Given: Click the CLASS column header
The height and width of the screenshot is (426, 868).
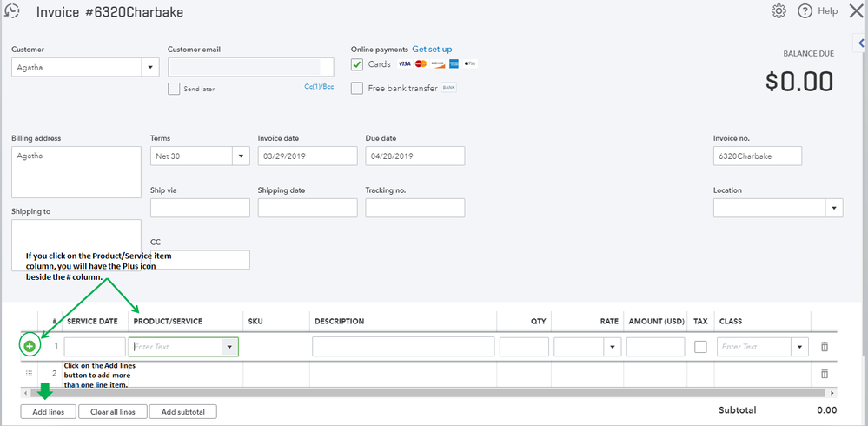Looking at the screenshot, I should (730, 322).
